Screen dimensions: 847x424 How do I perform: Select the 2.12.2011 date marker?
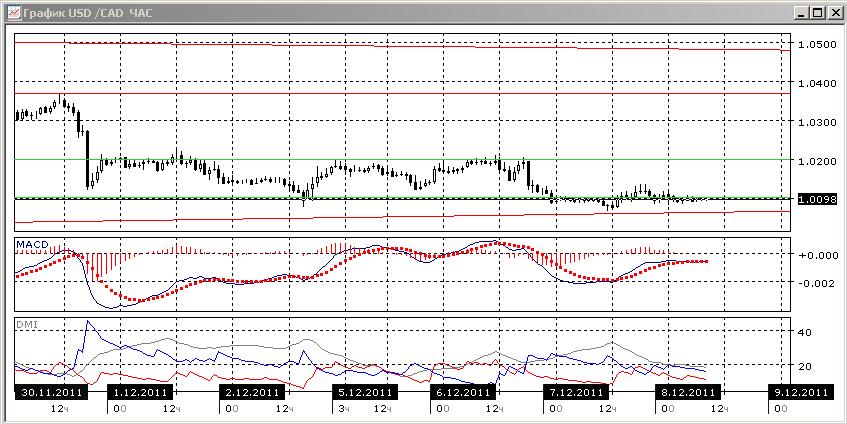(252, 392)
